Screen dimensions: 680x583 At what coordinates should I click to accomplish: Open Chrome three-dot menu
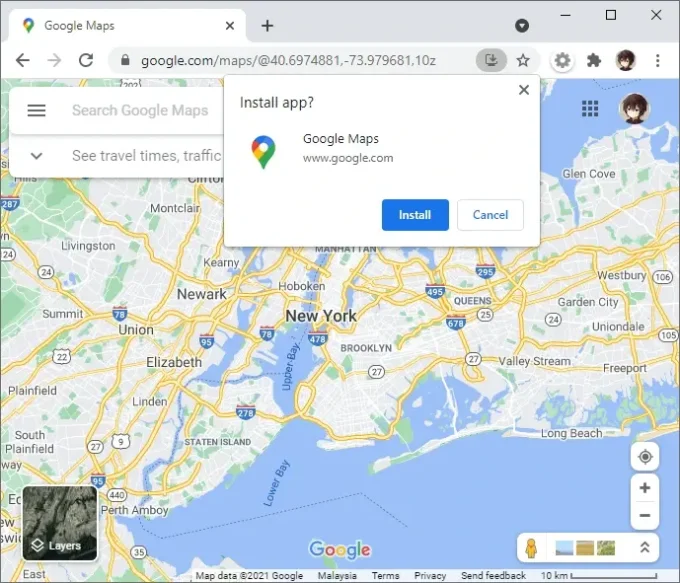pos(658,60)
